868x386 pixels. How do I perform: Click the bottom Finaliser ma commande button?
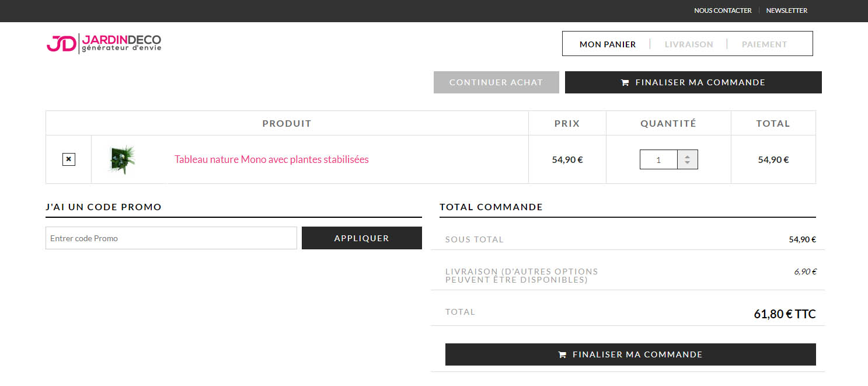[630, 354]
